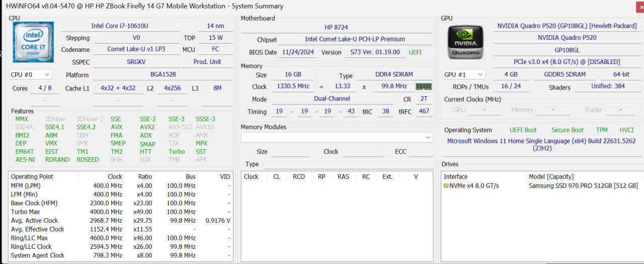Select the Samsung SSD 970 PRO 512GB drive
644x264 pixels.
coord(583,186)
